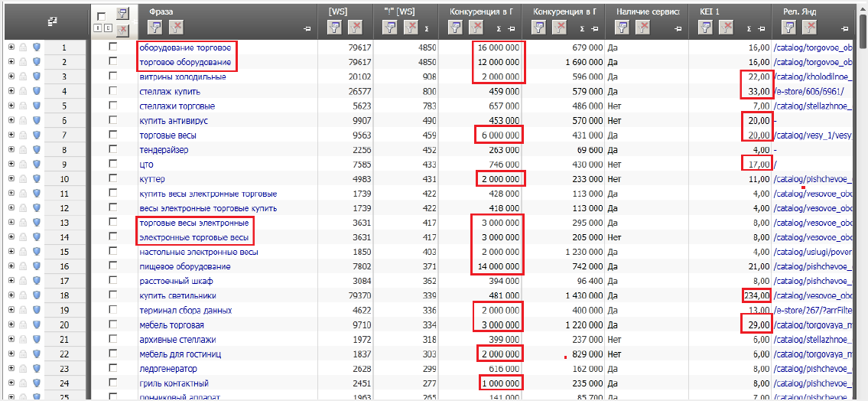Image resolution: width=868 pixels, height=401 pixels.
Task: Check the box for тендерайзер
Action: 113,149
